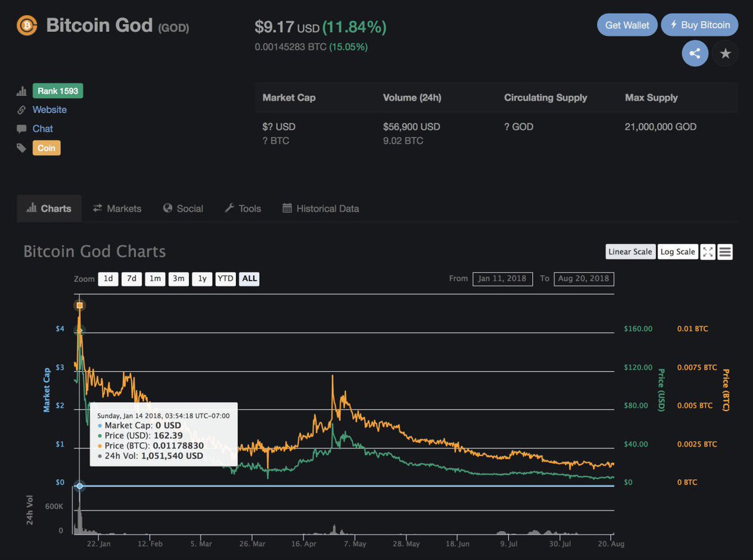
Task: Click the Bitcoin God orange coin logo
Action: click(x=27, y=26)
